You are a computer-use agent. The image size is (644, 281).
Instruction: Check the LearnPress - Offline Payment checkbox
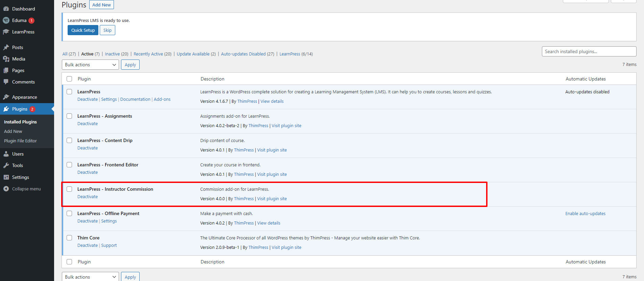(69, 213)
